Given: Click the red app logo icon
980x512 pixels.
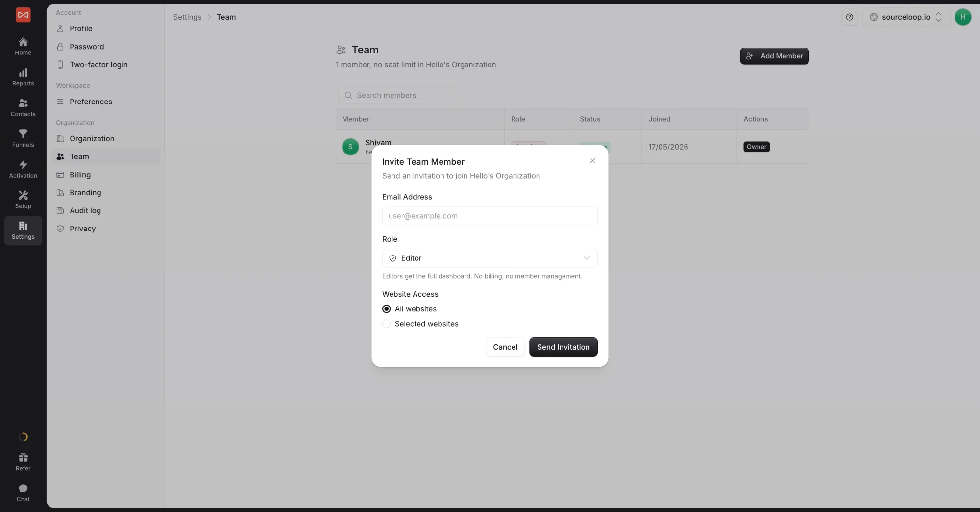Looking at the screenshot, I should (23, 15).
